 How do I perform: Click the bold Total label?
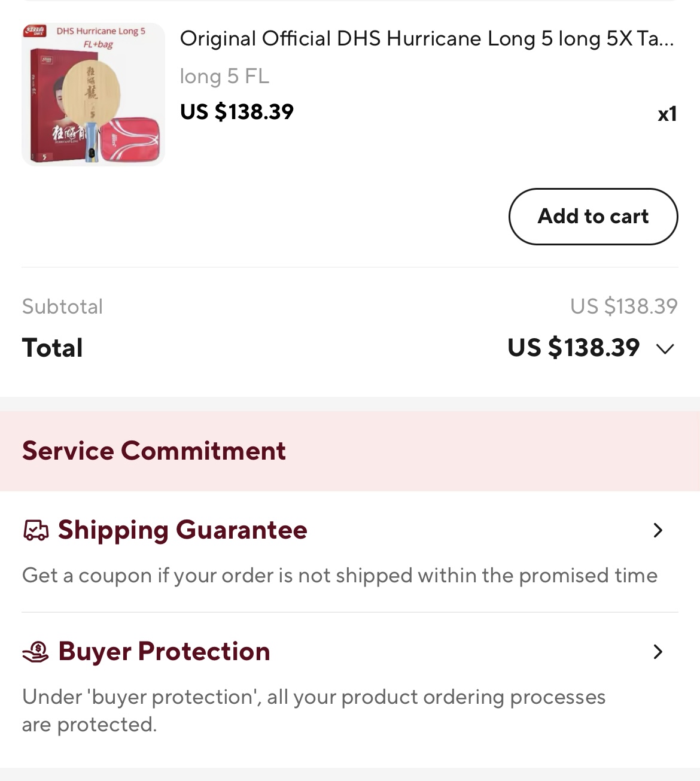coord(53,348)
